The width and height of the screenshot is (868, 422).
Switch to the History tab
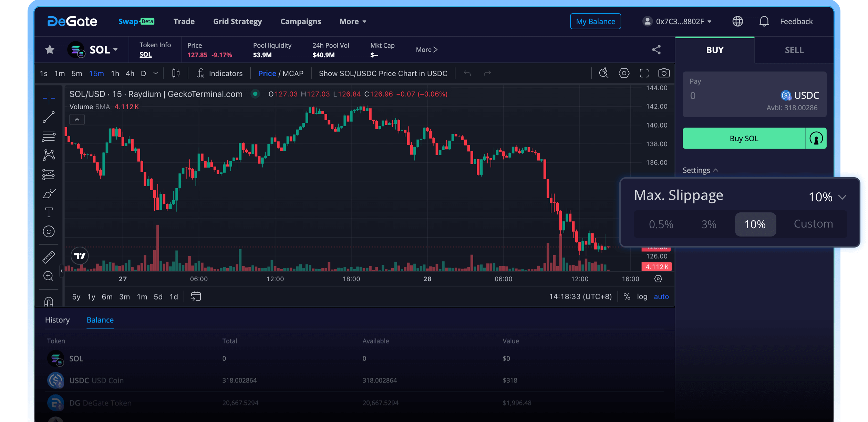(58, 320)
